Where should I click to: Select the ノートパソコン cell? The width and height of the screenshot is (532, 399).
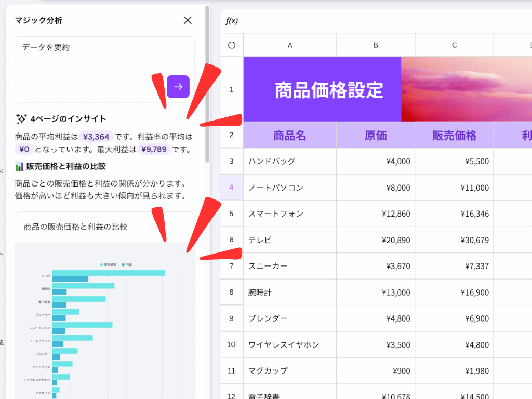click(289, 188)
